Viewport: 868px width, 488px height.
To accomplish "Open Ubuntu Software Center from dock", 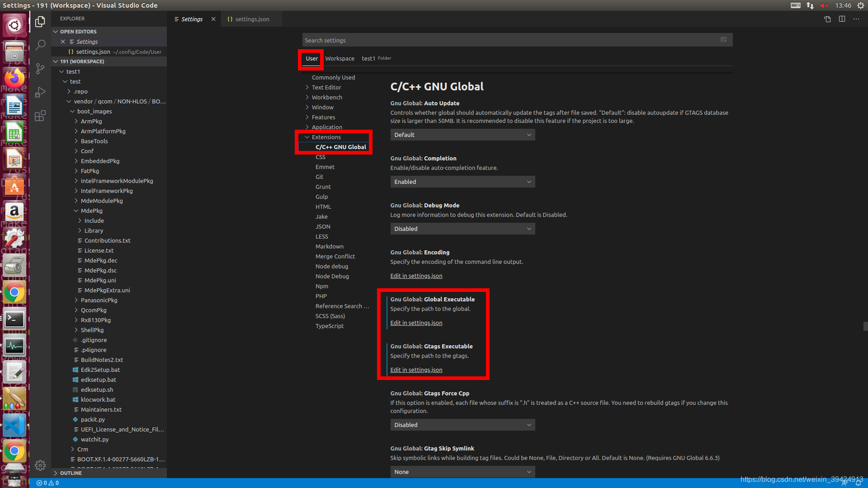I will (14, 186).
